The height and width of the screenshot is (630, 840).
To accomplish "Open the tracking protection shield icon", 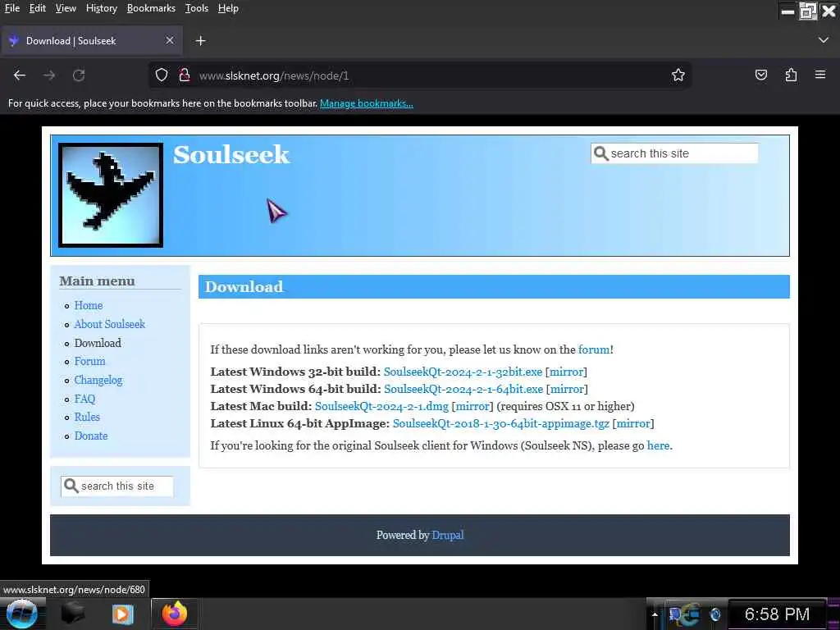I will (x=162, y=75).
